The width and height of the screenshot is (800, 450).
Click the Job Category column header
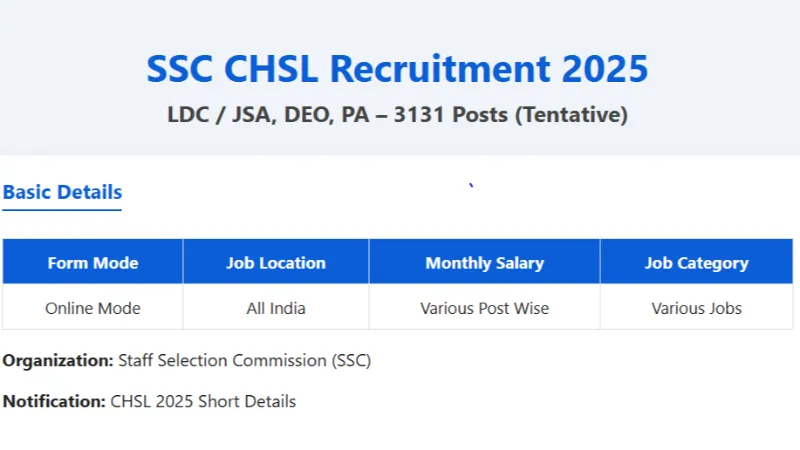[x=696, y=262]
